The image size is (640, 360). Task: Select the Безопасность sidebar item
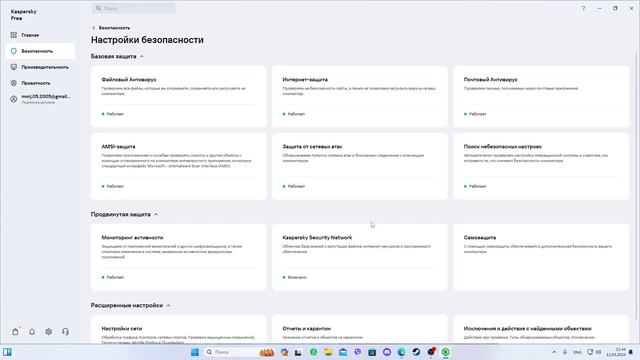[x=40, y=51]
